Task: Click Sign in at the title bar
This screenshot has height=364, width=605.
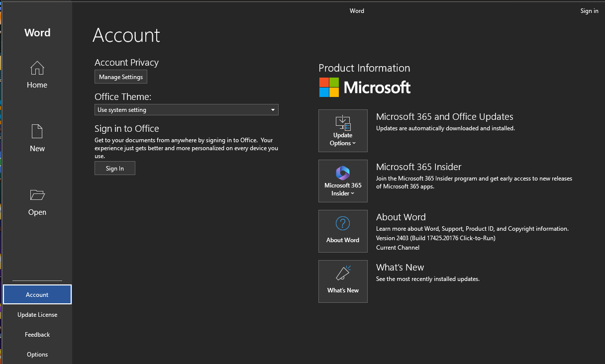Action: tap(589, 11)
